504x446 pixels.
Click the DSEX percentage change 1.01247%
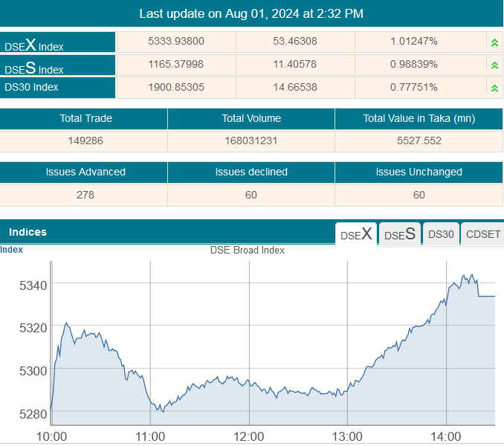[414, 42]
